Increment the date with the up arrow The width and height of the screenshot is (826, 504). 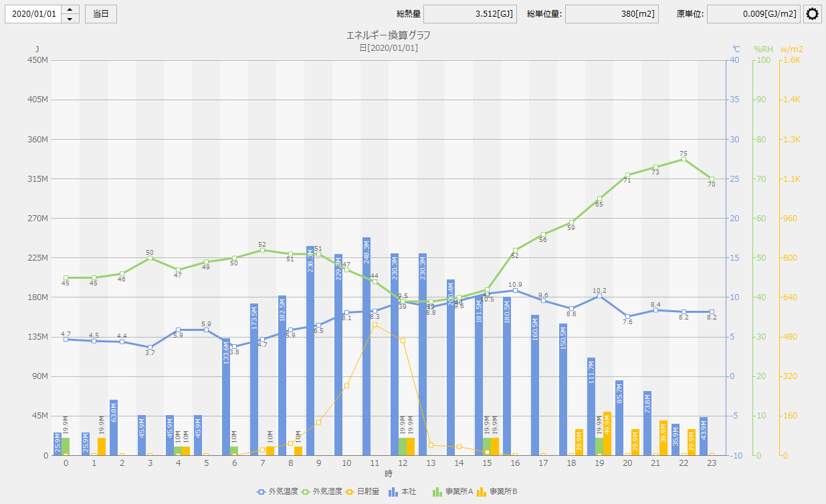coord(70,10)
